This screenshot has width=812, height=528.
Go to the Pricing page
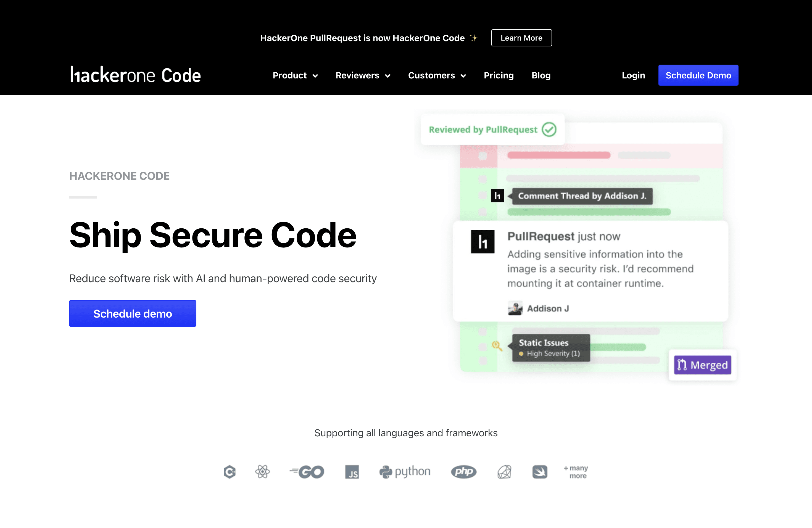[499, 75]
